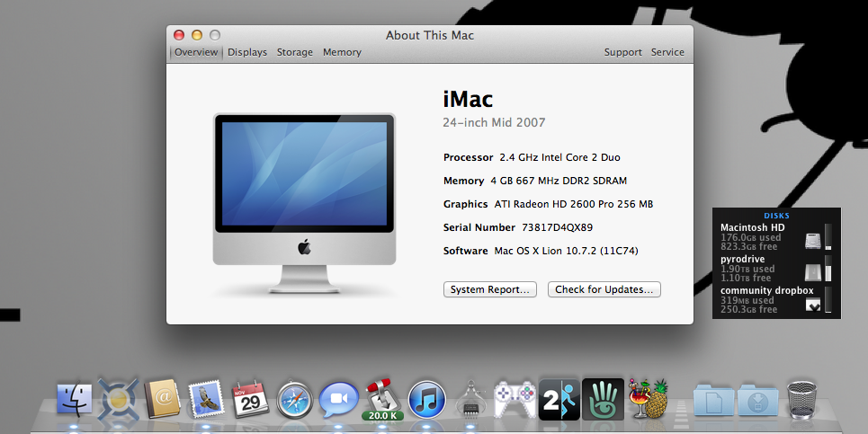This screenshot has width=868, height=434.
Task: Launch Safari from the Dock
Action: (x=294, y=399)
